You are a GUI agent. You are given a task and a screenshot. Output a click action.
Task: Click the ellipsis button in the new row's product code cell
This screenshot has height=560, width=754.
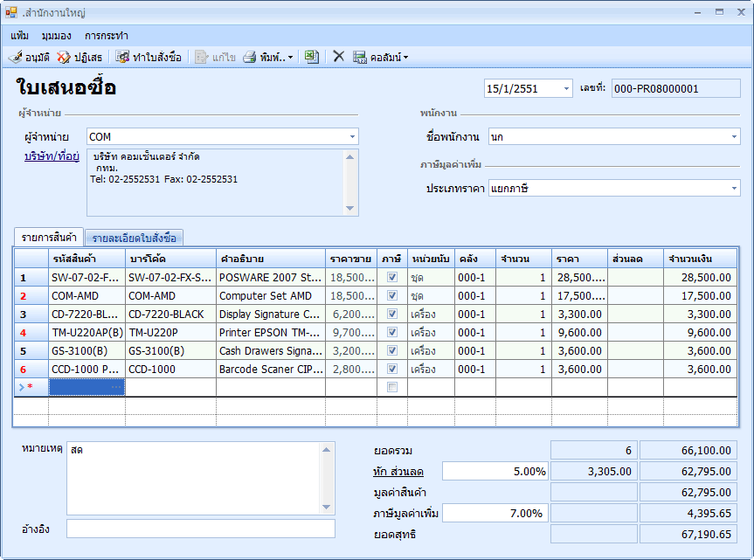pos(117,387)
